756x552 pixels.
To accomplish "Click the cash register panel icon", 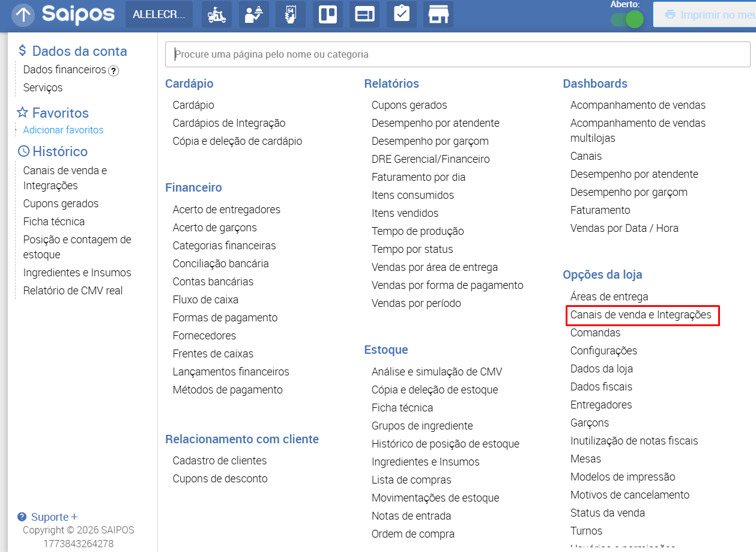I will [364, 14].
